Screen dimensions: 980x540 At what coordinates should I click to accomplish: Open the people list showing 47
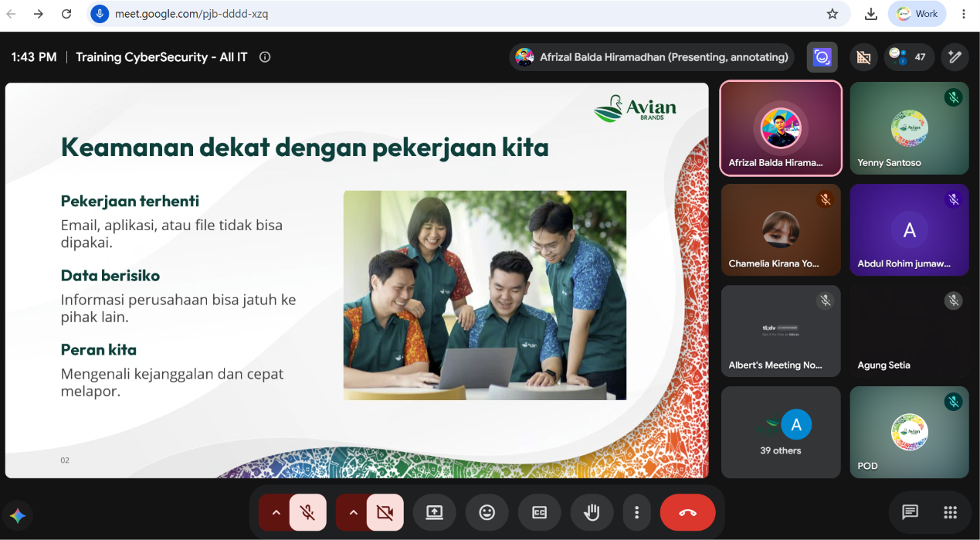(x=908, y=56)
